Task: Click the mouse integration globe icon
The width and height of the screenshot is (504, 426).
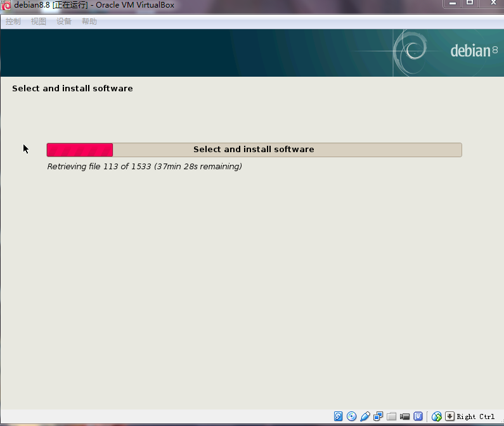Action: (x=437, y=416)
